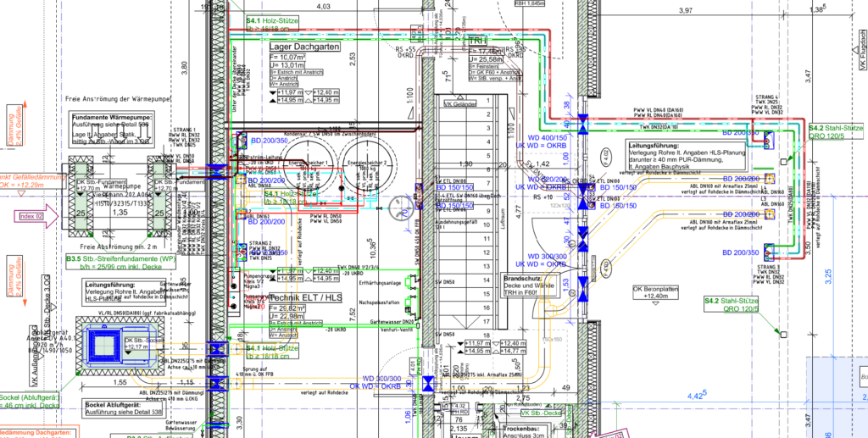Click the 'Trockenbau:' note heading
The image size is (868, 438).
pos(521,429)
